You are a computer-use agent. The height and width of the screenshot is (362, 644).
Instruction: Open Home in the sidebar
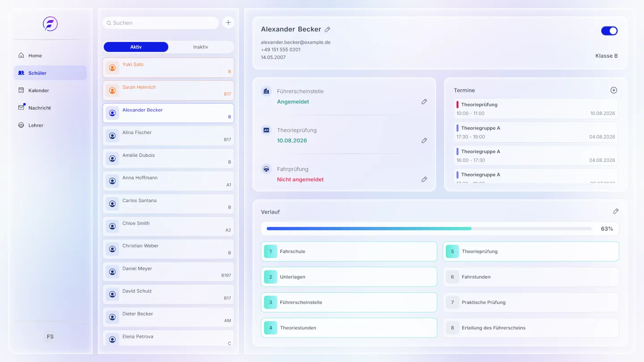pos(50,56)
